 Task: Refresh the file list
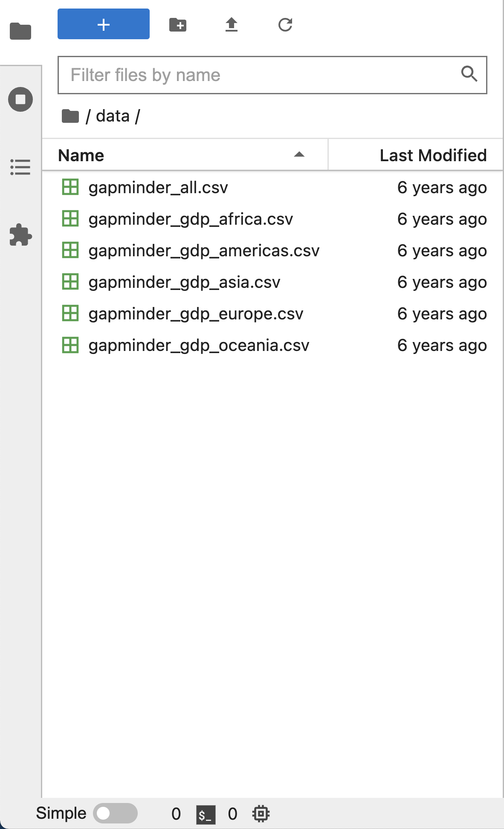[285, 25]
